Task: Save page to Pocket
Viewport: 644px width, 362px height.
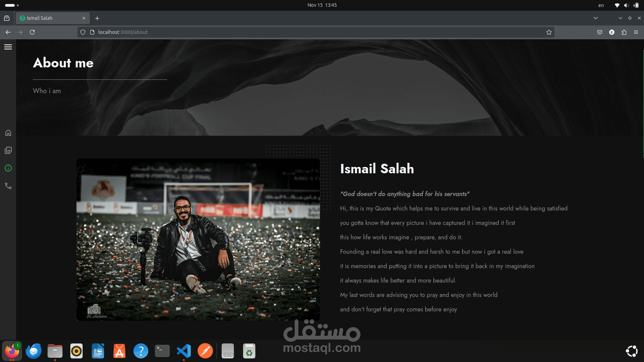Action: pyautogui.click(x=600, y=32)
